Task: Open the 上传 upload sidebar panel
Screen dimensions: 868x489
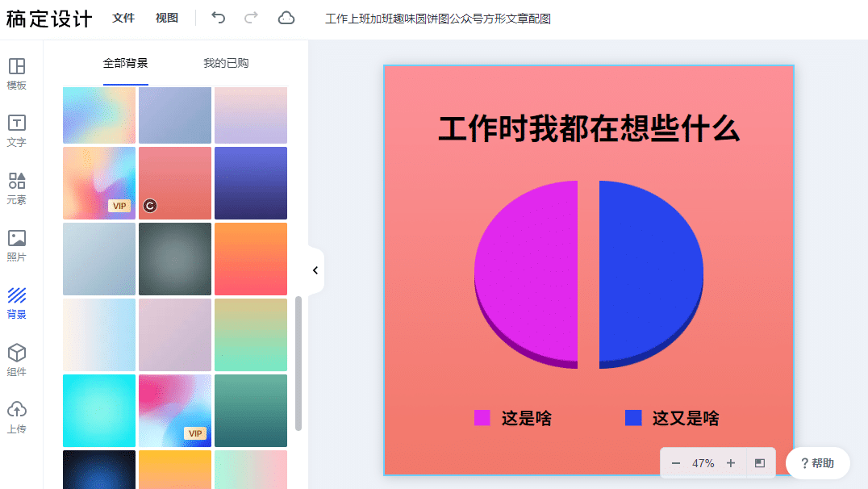Action: (17, 417)
